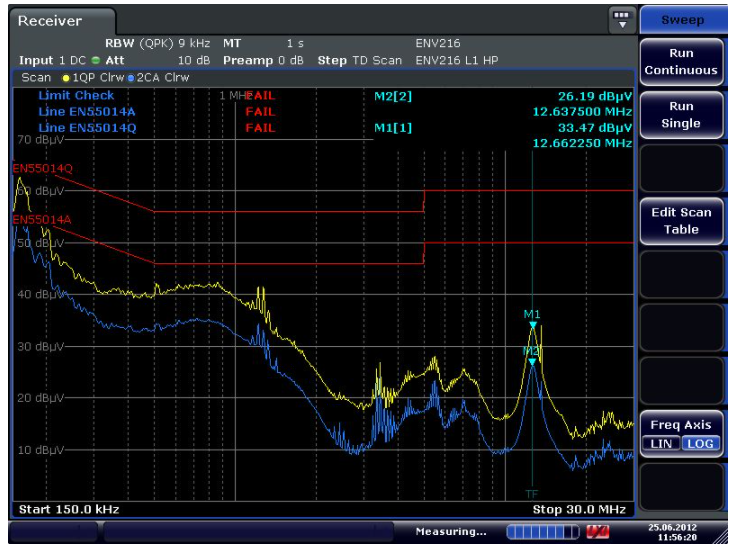Click the Limit Check result text
This screenshot has width=737, height=544.
tap(76, 95)
